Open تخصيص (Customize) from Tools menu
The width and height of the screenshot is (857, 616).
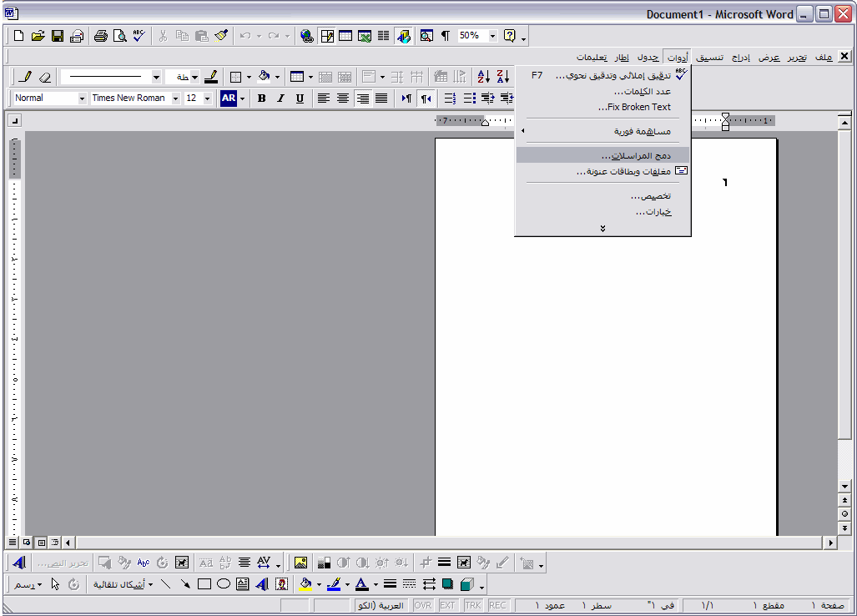tap(602, 195)
